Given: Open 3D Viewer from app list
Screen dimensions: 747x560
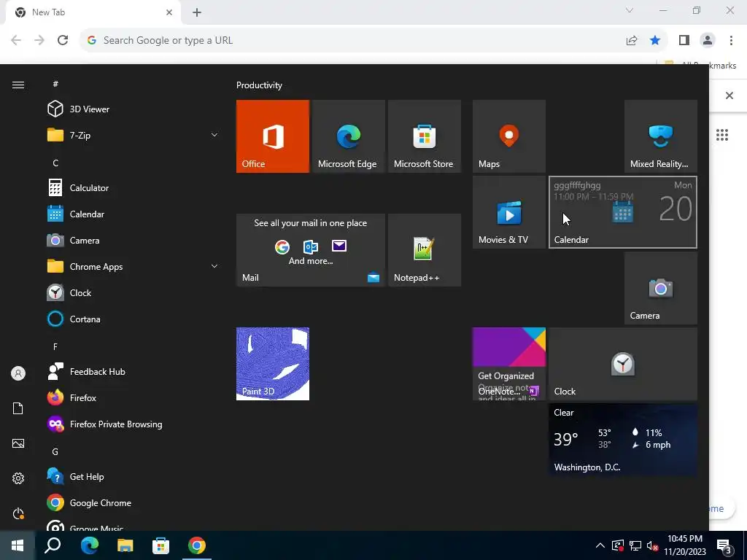Looking at the screenshot, I should [x=133, y=109].
